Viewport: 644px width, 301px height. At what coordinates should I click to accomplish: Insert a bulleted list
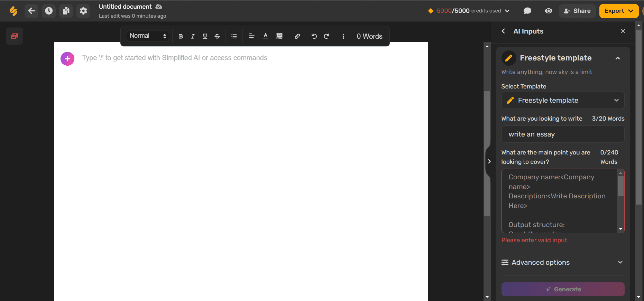(234, 36)
